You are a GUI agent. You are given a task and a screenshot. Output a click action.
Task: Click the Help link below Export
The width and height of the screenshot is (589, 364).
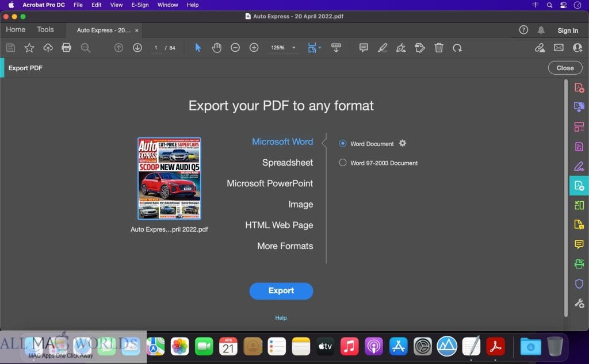(281, 317)
